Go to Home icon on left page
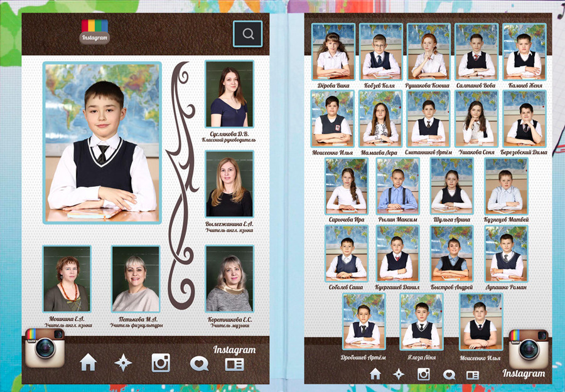This screenshot has width=565, height=392. [89, 363]
